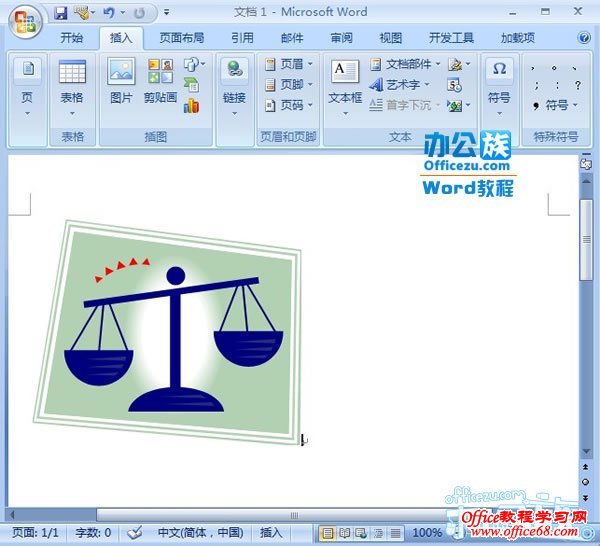
Task: Switch to Print Layout view
Action: [328, 533]
